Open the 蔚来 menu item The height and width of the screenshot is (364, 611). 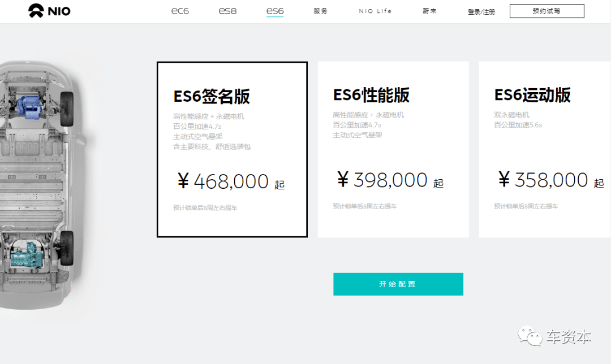tap(429, 11)
